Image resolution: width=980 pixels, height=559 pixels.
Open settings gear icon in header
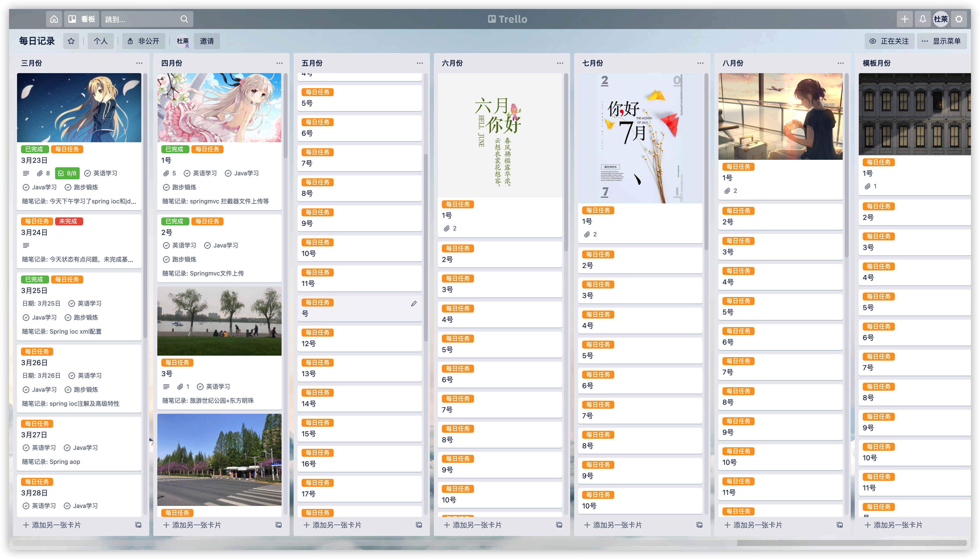[959, 19]
